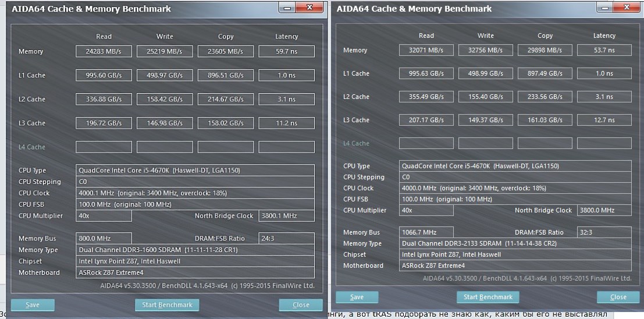Click L2 Cache Read value 355.49 GB/s

pyautogui.click(x=426, y=97)
